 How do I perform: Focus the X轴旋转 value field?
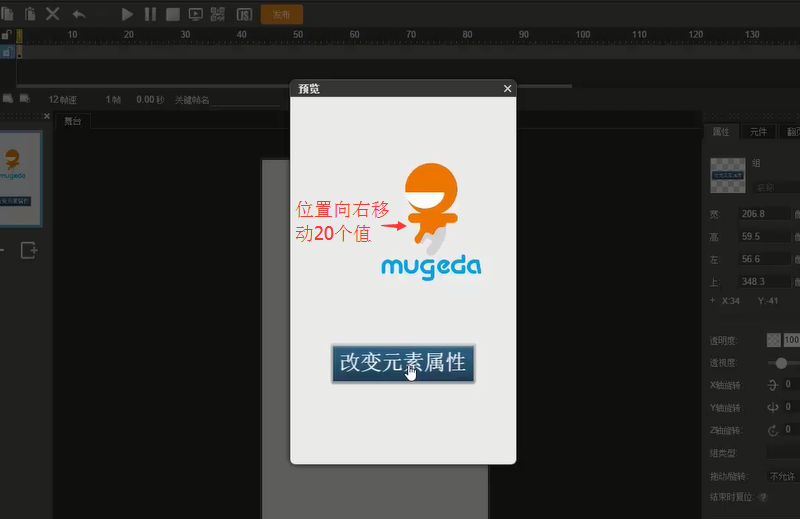tap(791, 384)
